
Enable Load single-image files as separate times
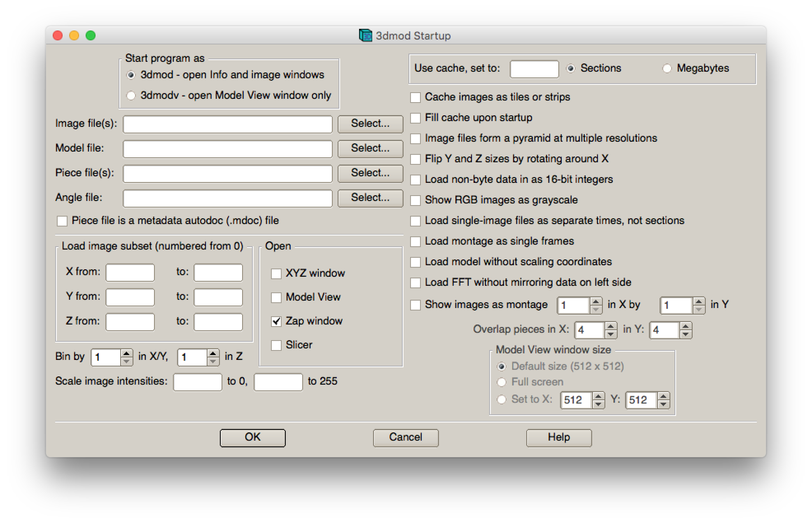415,221
